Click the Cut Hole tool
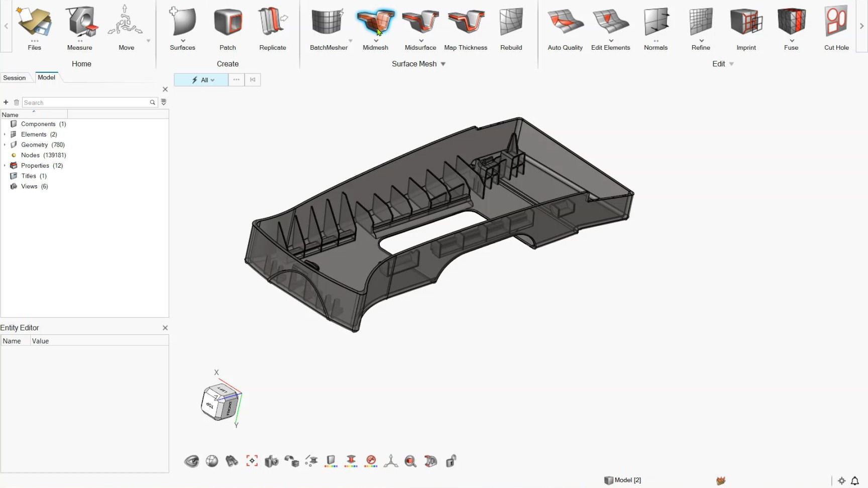Image resolution: width=868 pixels, height=488 pixels. pyautogui.click(x=836, y=28)
